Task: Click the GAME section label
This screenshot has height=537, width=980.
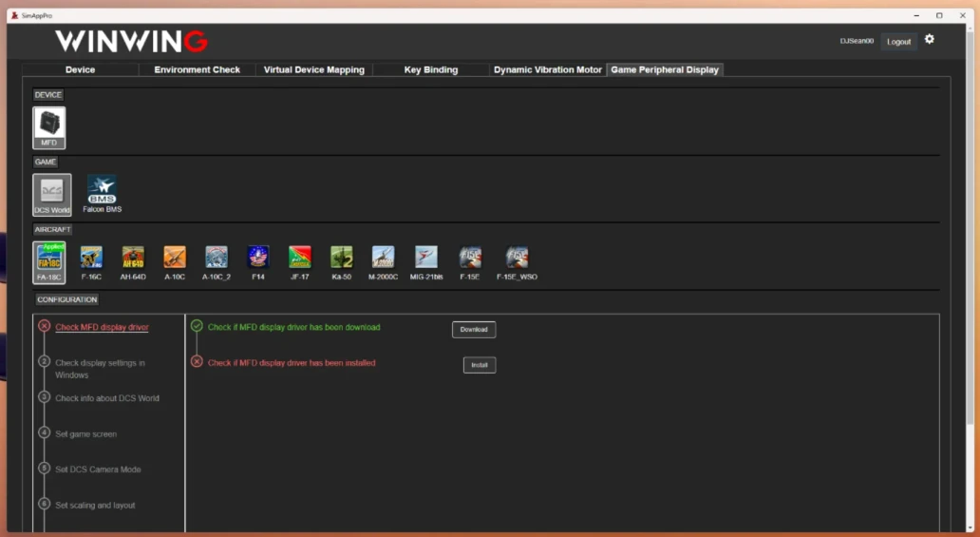Action: [x=45, y=162]
